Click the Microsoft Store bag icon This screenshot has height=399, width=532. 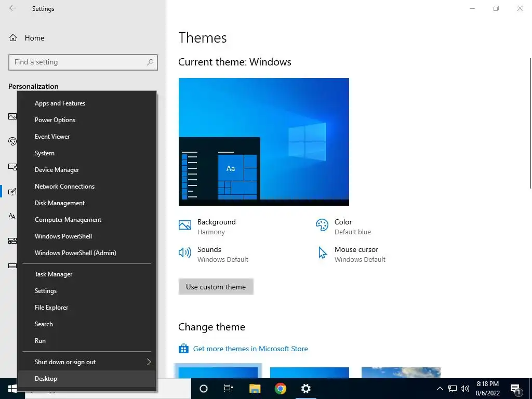(x=183, y=349)
